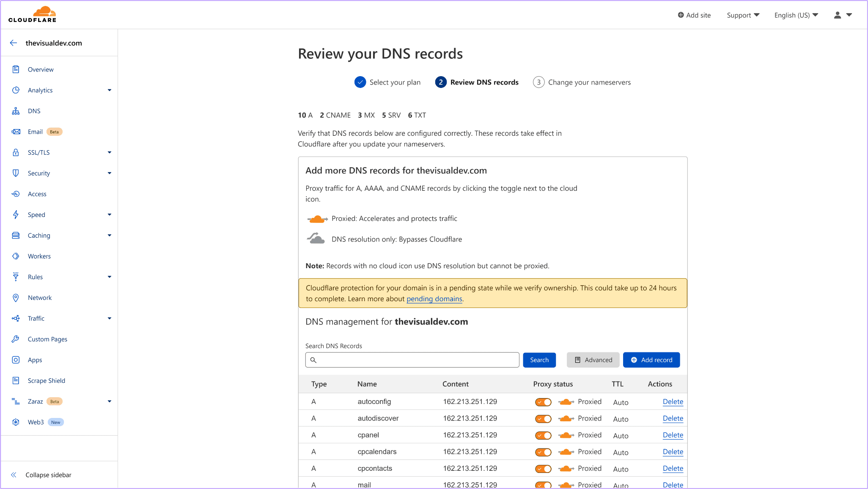
Task: Expand the Traffic sidebar section arrow
Action: pos(110,318)
